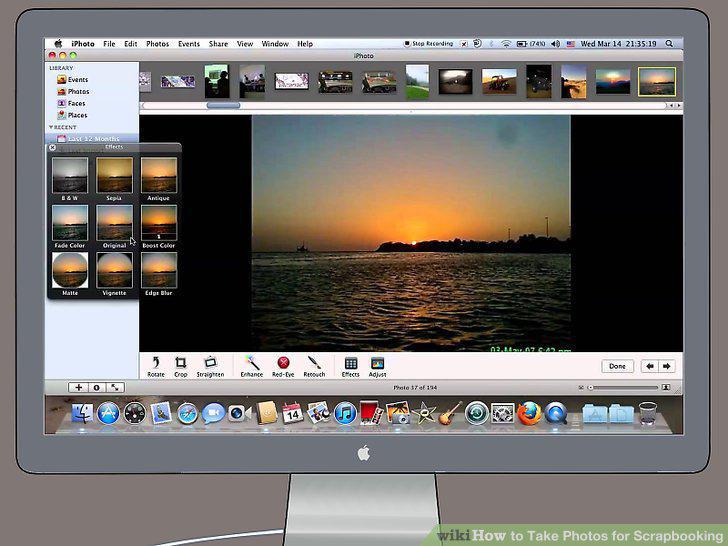The image size is (728, 546).
Task: Choose the Retouch brush
Action: tap(314, 366)
